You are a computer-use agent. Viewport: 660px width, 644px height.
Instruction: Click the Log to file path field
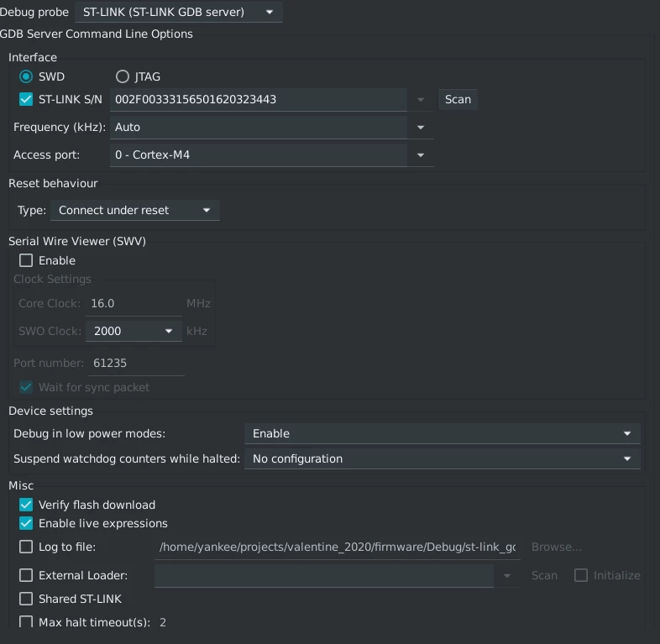pyautogui.click(x=338, y=547)
